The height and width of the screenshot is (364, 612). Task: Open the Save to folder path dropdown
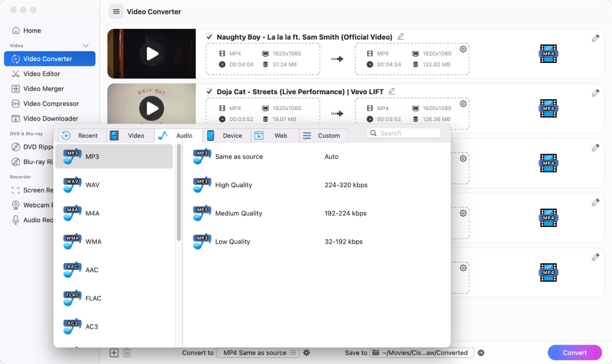422,353
